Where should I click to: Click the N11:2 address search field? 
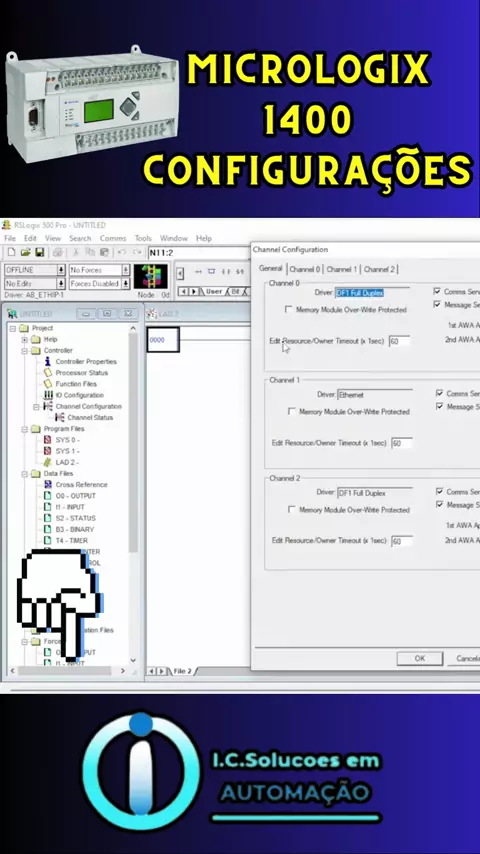click(198, 253)
